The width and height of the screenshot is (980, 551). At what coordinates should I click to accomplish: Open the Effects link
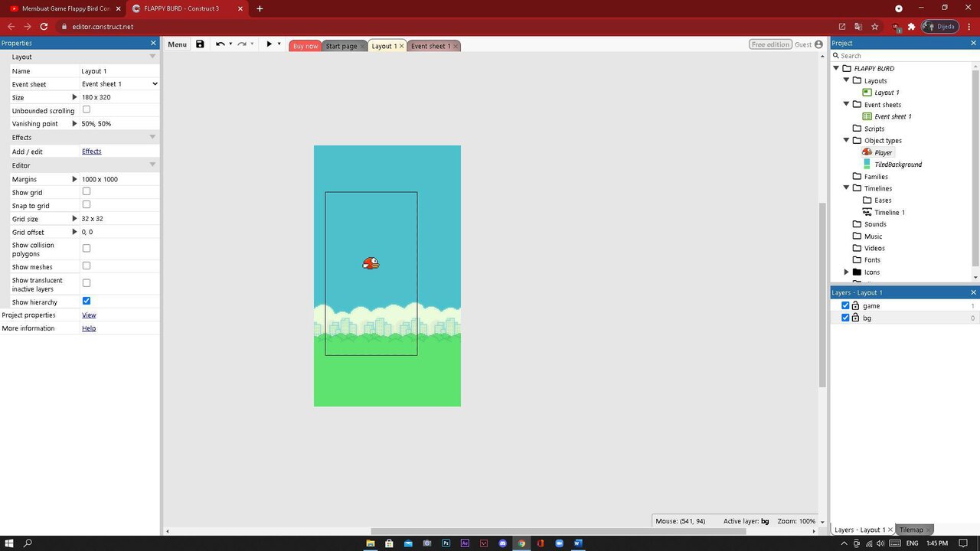coord(91,151)
